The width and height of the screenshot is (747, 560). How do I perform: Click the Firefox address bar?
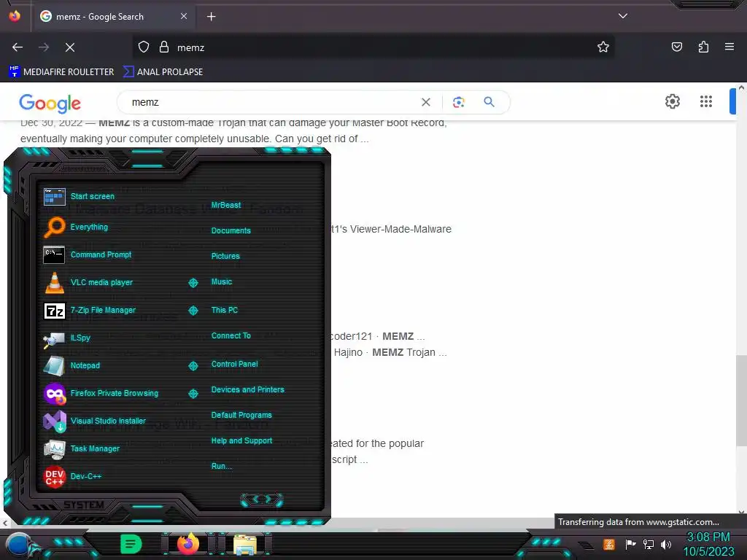[x=373, y=47]
